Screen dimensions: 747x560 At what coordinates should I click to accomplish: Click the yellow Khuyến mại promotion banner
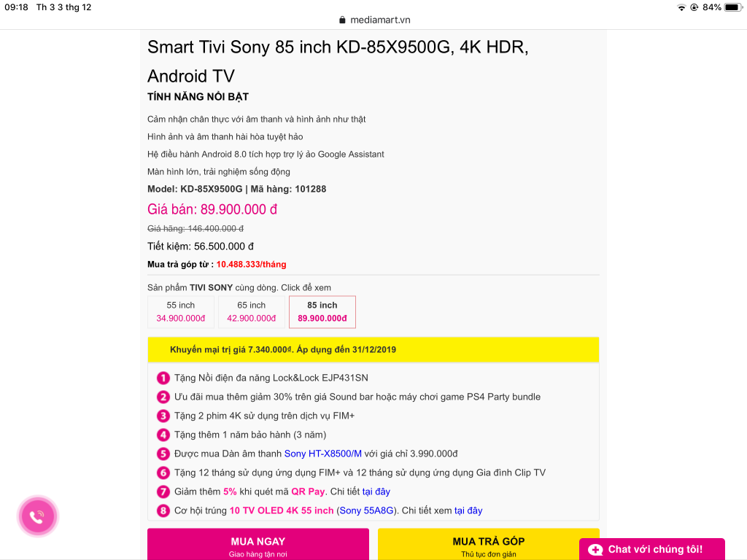(373, 349)
